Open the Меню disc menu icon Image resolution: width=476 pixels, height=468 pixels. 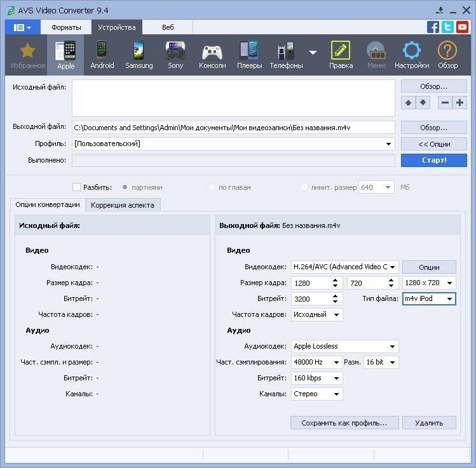coord(376,50)
